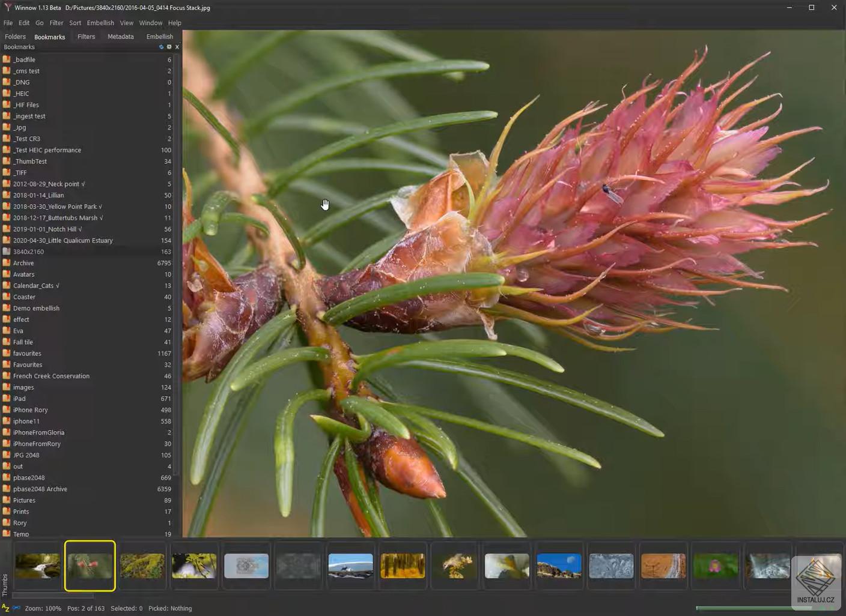Select the 3840x2160 bookmark folder

coord(29,252)
